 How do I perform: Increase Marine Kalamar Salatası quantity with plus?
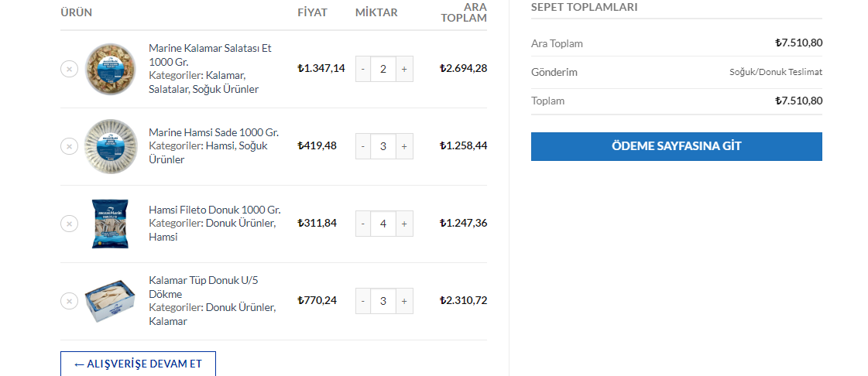(x=403, y=69)
